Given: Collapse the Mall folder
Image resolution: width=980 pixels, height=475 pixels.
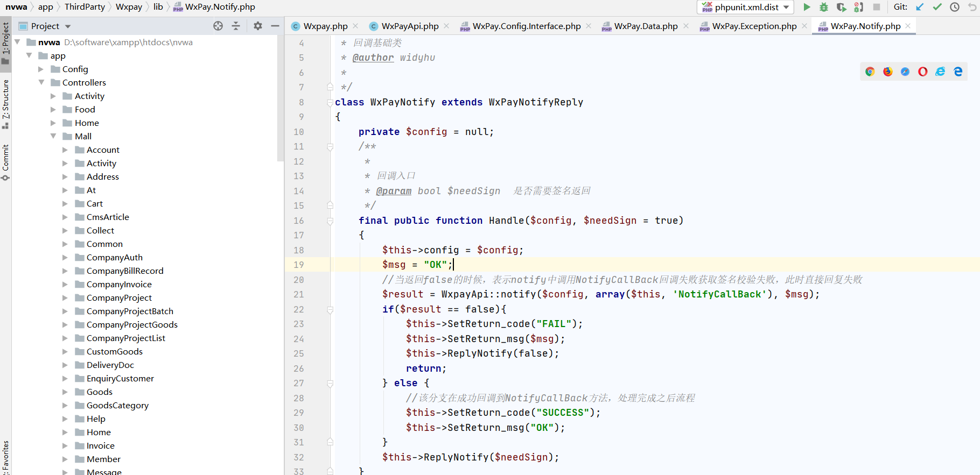Looking at the screenshot, I should pos(53,136).
